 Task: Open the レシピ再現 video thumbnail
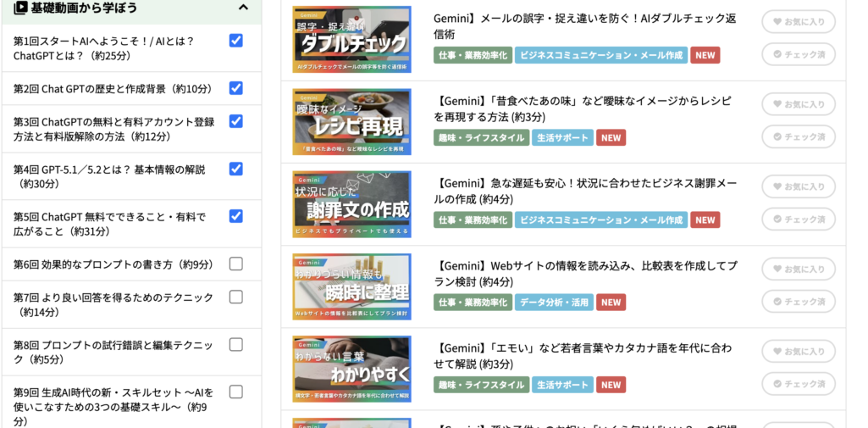tap(351, 122)
